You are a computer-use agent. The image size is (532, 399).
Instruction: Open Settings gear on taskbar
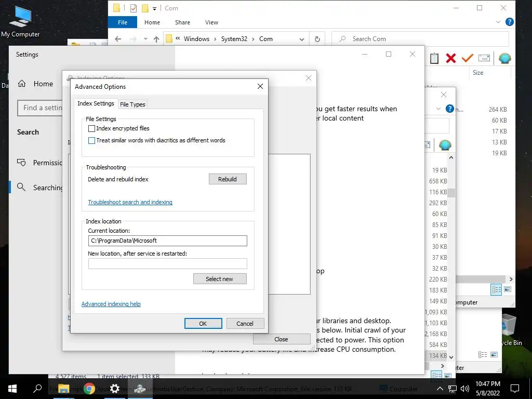click(x=115, y=389)
